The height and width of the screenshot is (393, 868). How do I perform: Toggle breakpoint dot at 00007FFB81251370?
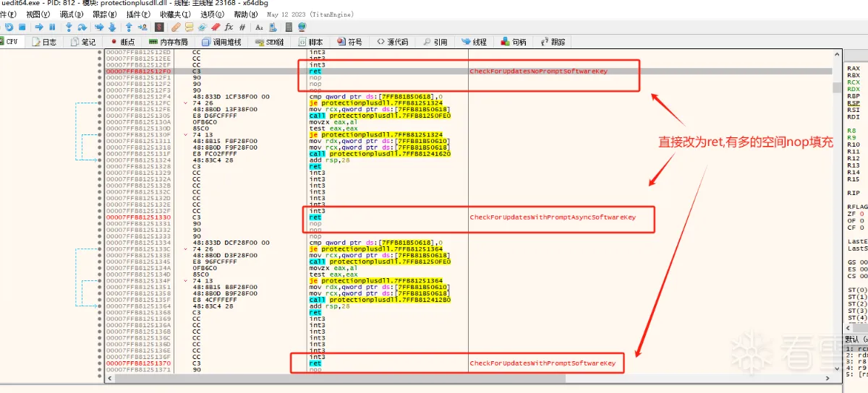click(100, 363)
